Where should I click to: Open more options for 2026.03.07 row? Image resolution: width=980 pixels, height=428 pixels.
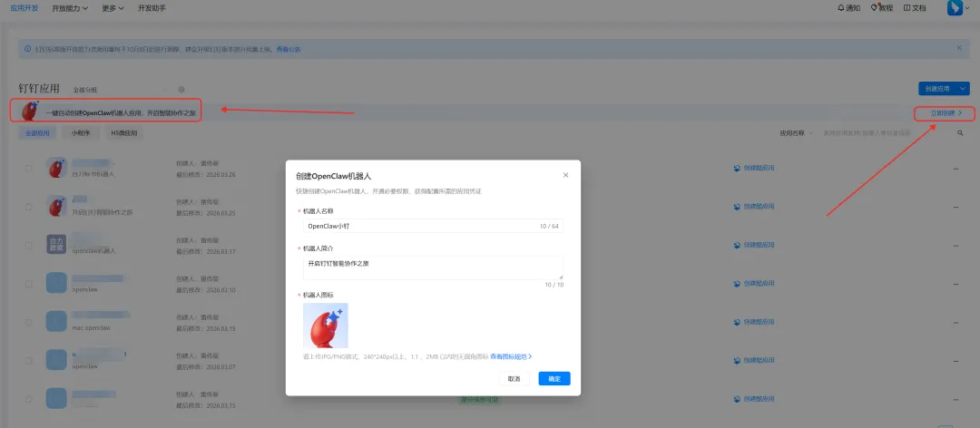[x=955, y=361]
